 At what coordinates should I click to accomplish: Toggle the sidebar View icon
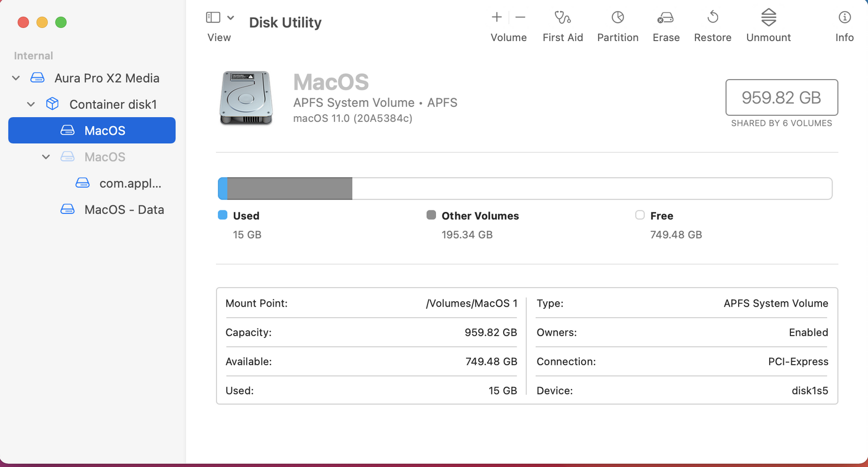coord(213,18)
